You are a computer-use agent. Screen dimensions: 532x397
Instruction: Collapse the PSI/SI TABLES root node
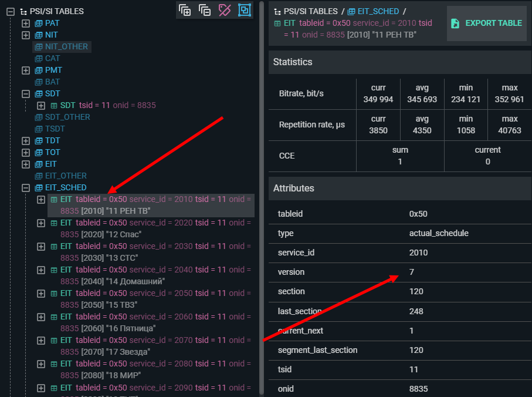[10, 11]
